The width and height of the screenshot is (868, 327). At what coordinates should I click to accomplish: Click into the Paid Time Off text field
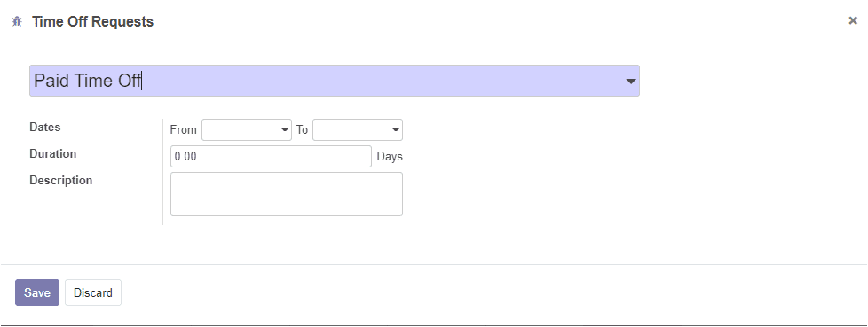(x=335, y=81)
